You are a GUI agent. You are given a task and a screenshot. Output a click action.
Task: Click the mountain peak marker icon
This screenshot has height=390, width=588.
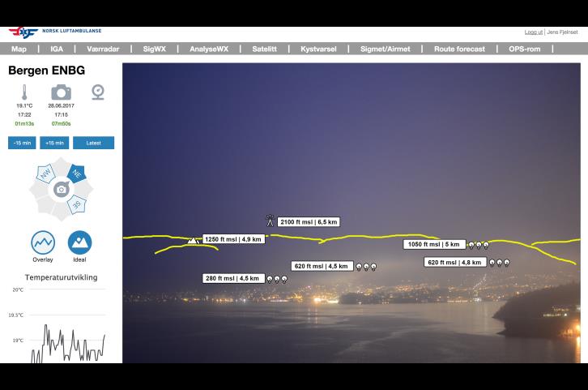[193, 240]
